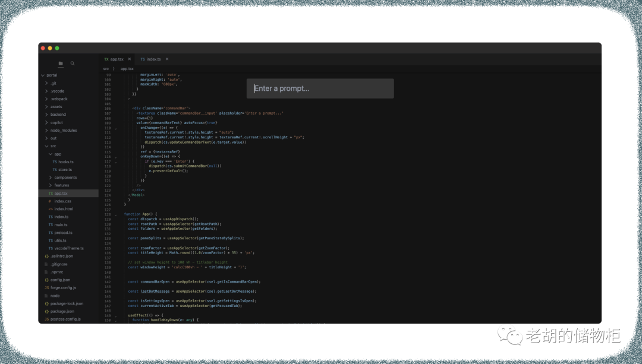The height and width of the screenshot is (364, 642).
Task: Expand the assets folder
Action: tap(47, 107)
